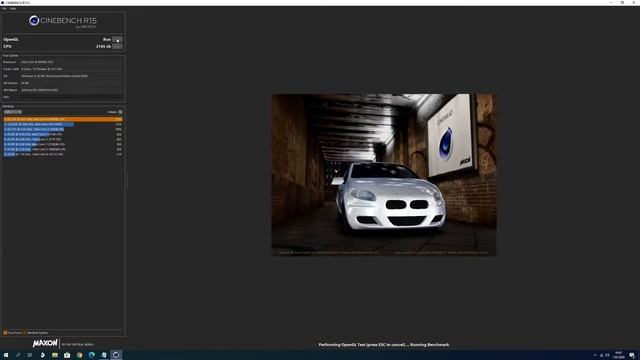The width and height of the screenshot is (640, 360).
Task: Click the rendered car benchmark image
Action: 384,175
